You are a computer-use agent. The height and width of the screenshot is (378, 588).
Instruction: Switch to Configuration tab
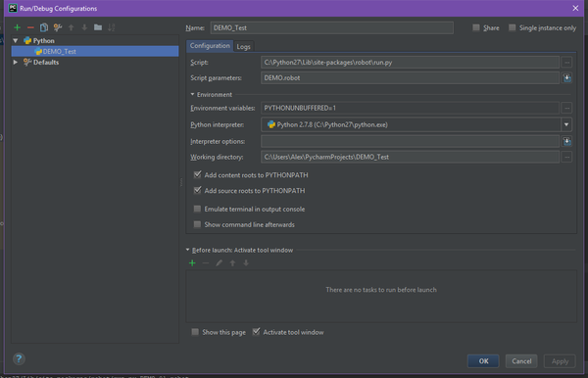210,46
